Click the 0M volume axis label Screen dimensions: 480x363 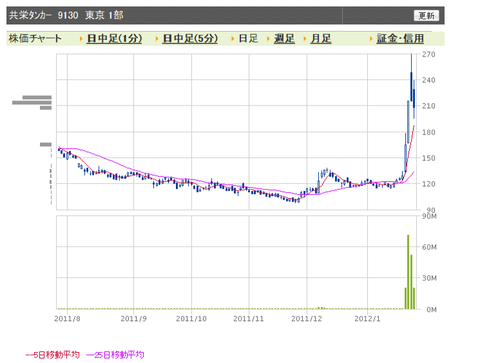(431, 310)
